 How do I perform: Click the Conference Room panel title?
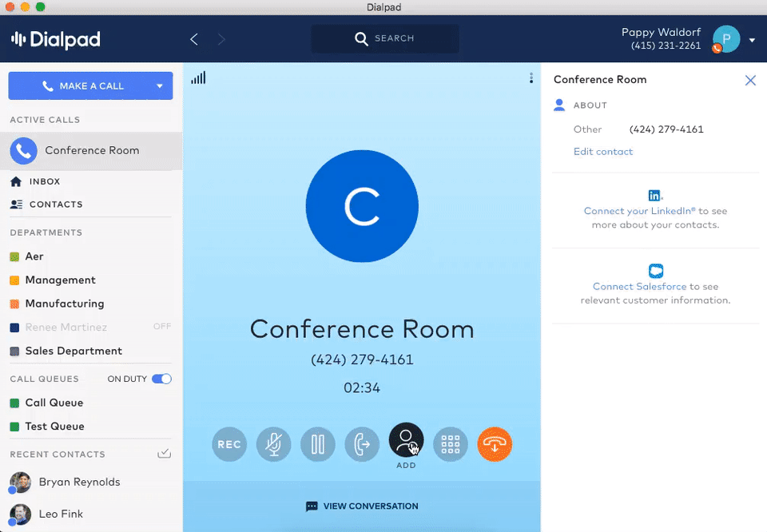[x=600, y=80]
